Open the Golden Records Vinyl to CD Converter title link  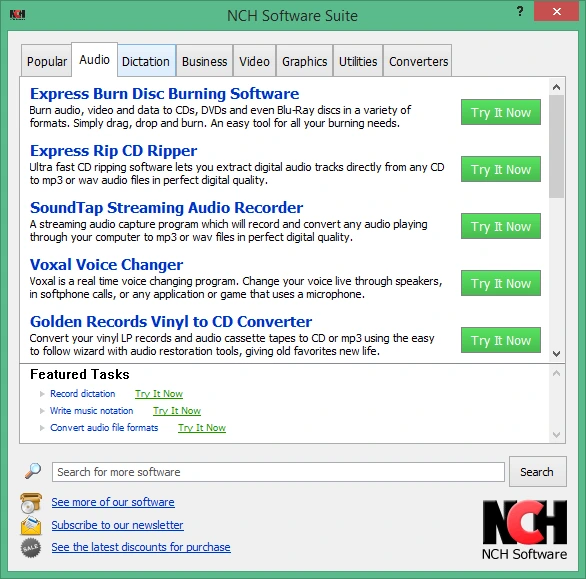(x=171, y=321)
